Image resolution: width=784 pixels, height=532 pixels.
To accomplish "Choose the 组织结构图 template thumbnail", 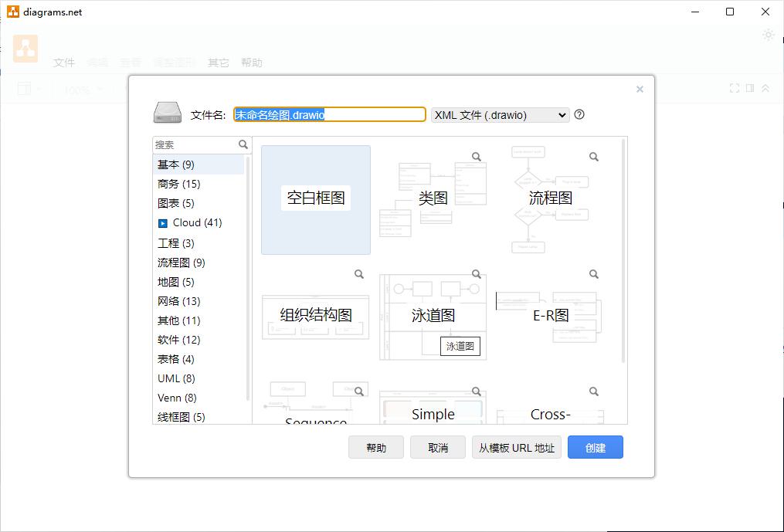I will (x=315, y=317).
